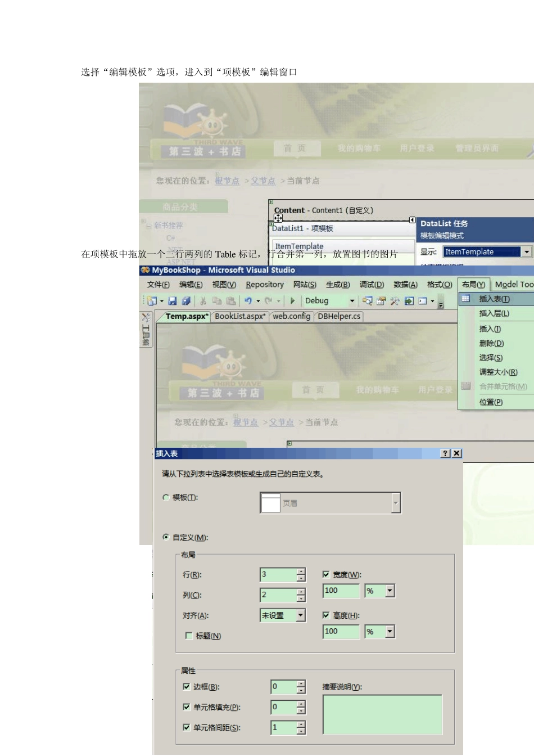Choose Select (选择) in Layout menu

(x=491, y=357)
